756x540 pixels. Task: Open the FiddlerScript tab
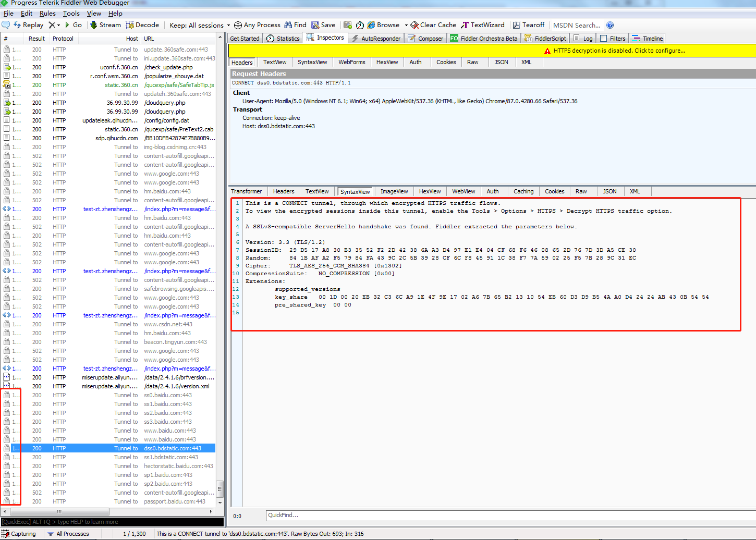(x=545, y=39)
